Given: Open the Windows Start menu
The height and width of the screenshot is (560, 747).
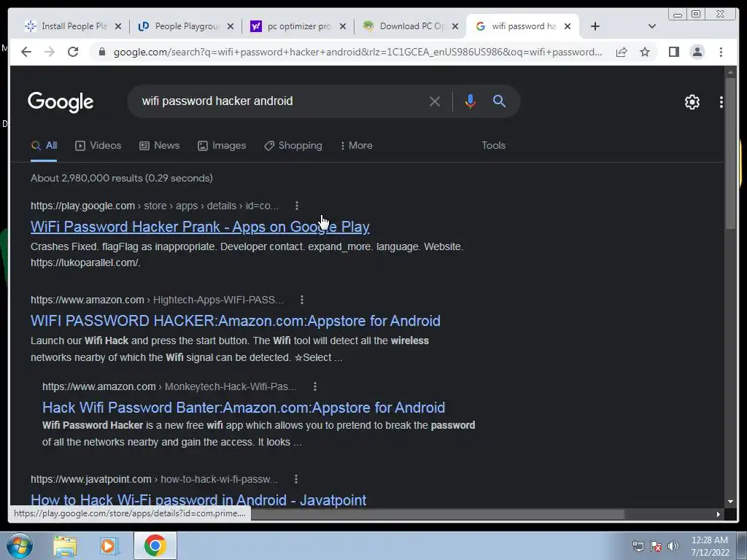Looking at the screenshot, I should pos(20,545).
